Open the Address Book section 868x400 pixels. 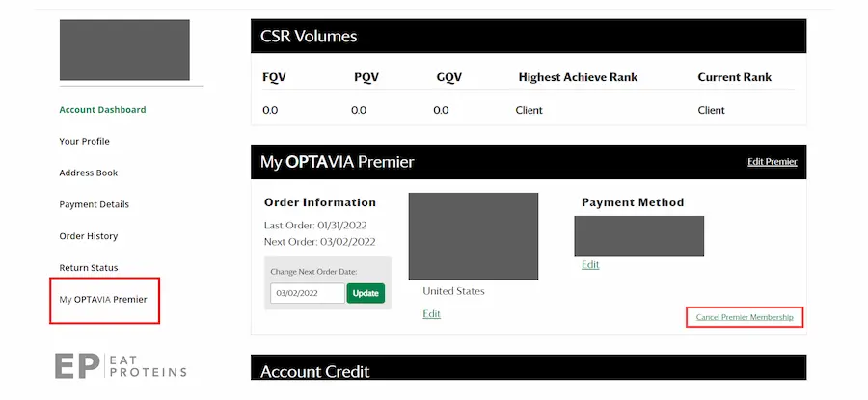tap(89, 173)
